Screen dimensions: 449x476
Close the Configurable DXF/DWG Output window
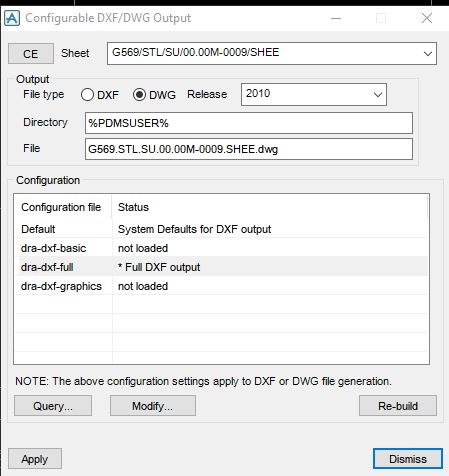point(427,18)
